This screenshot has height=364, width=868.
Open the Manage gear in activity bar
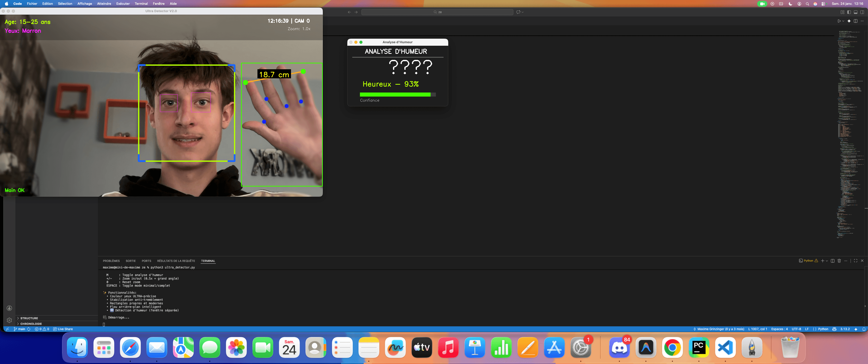tap(9, 320)
